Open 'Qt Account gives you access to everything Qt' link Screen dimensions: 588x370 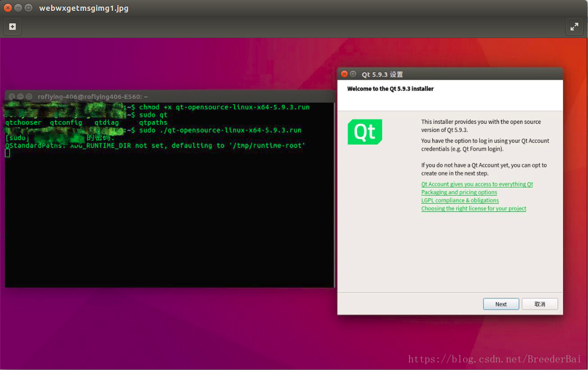tap(477, 184)
